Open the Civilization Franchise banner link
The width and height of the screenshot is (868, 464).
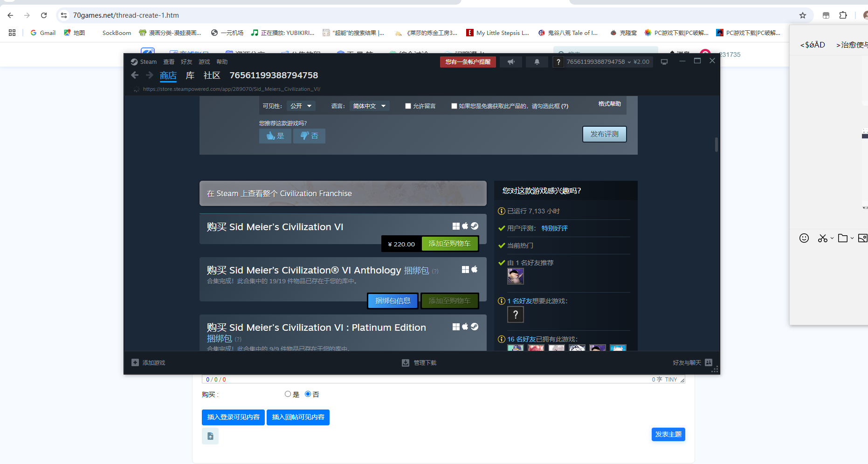343,193
